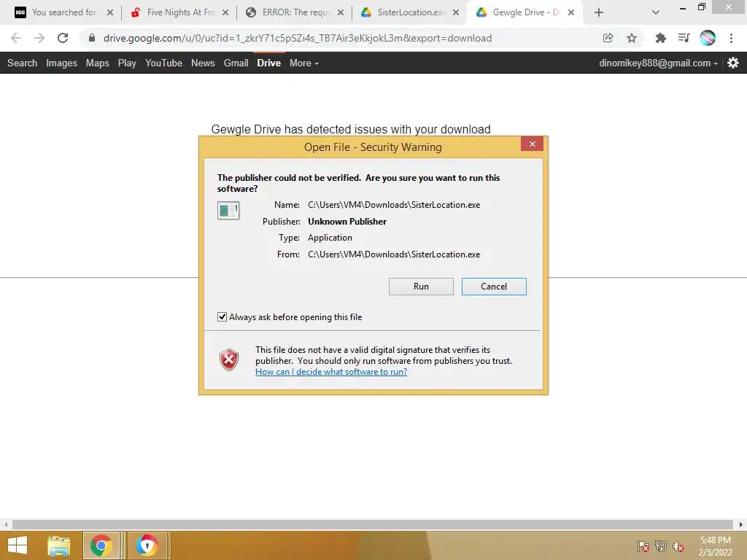Click Maps in the Google bar
Image resolution: width=747 pixels, height=560 pixels.
[97, 63]
